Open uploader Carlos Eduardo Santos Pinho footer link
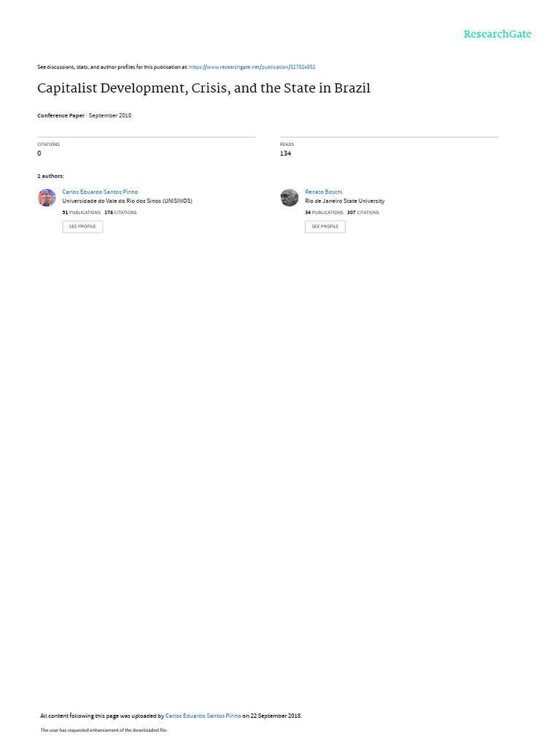 203,716
